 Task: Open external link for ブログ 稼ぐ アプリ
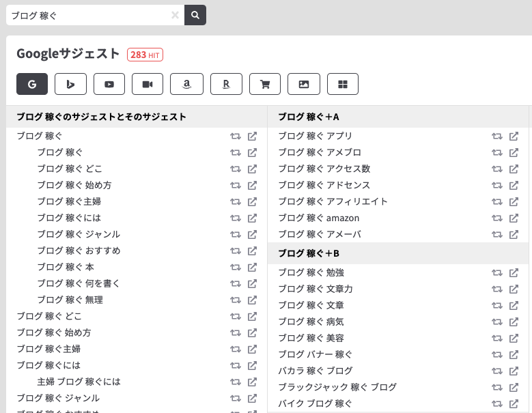click(514, 137)
